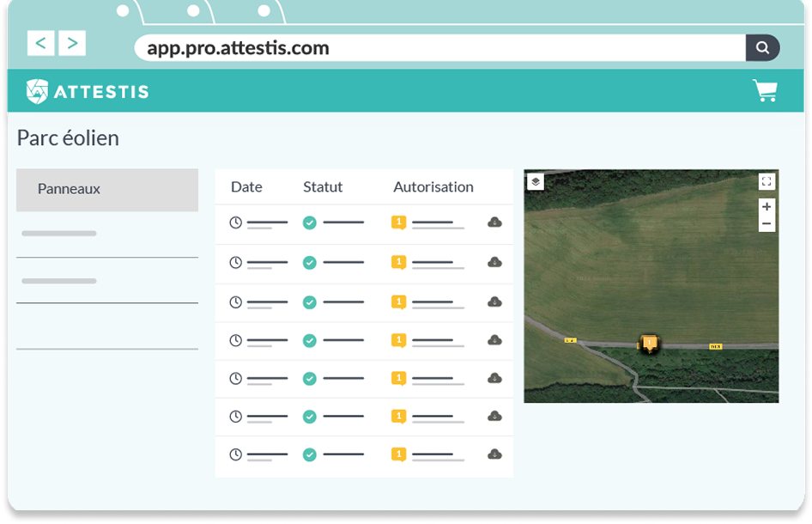
Task: Zoom in on the map with plus
Action: coord(767,207)
